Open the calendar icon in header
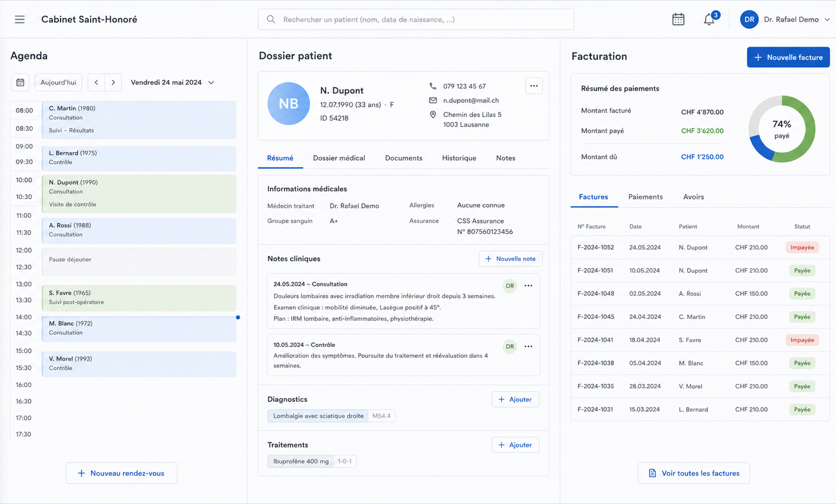The height and width of the screenshot is (504, 836). [678, 19]
